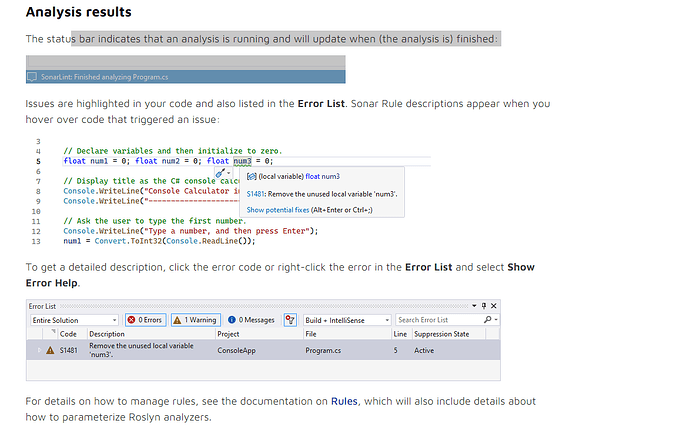Click Show potential fixes link
This screenshot has width=690, height=426.
point(295,209)
